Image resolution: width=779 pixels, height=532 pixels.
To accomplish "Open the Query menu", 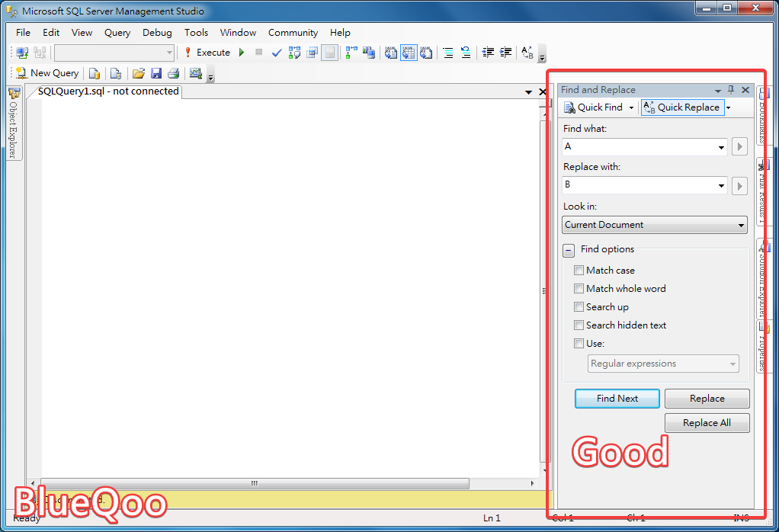I will (117, 33).
